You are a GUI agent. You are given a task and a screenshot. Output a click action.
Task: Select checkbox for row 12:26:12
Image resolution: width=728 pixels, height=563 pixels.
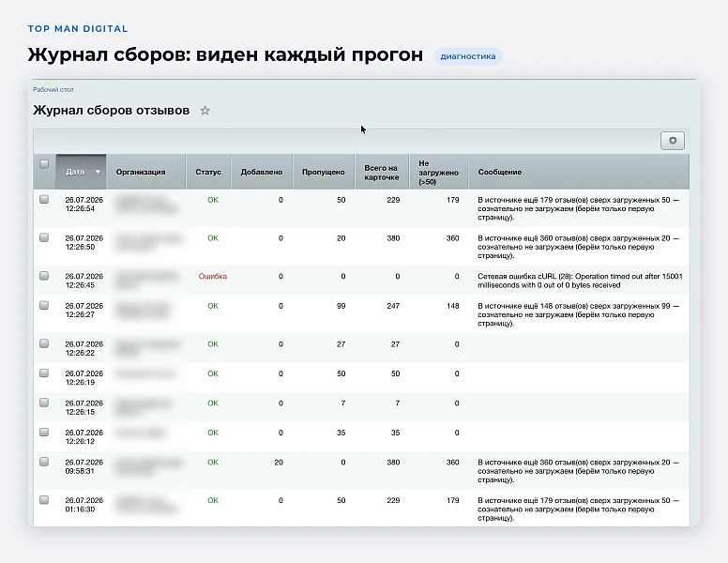(44, 432)
